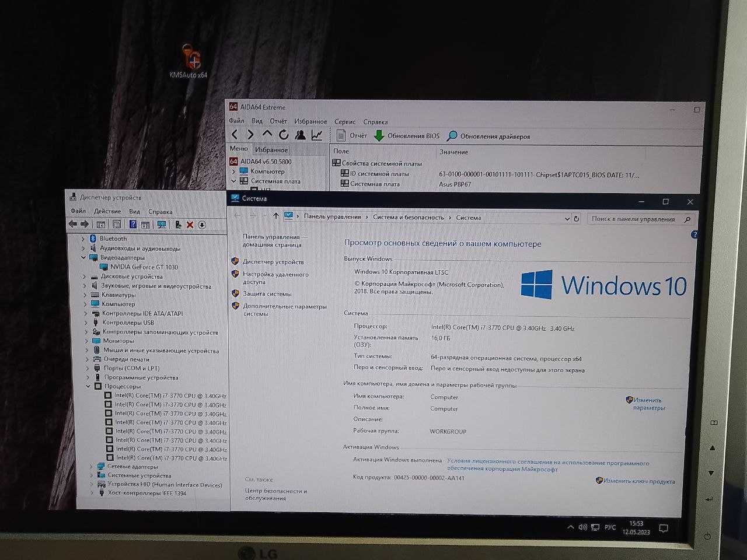
Task: Expand the Дисковые устройства node
Action: pos(84,276)
